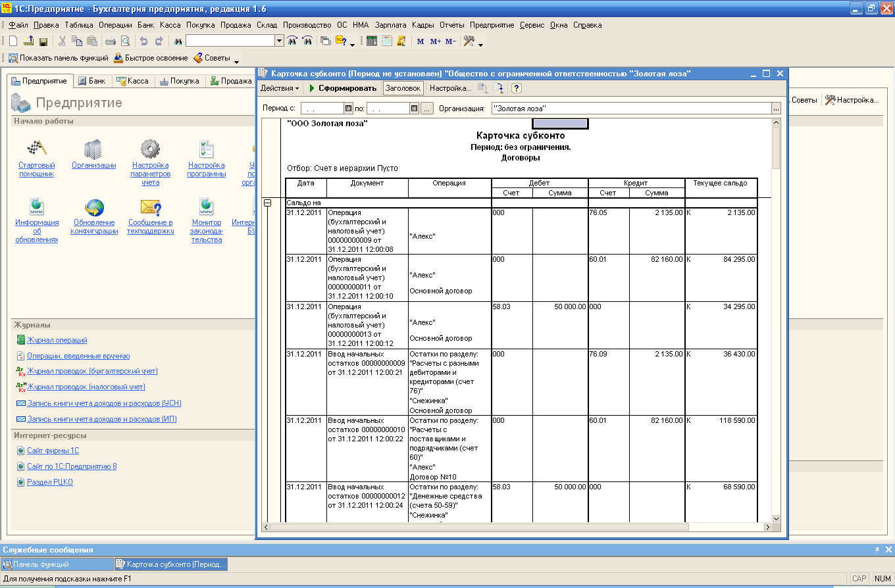Toggle the Заголовок button in report toolbar

point(403,88)
